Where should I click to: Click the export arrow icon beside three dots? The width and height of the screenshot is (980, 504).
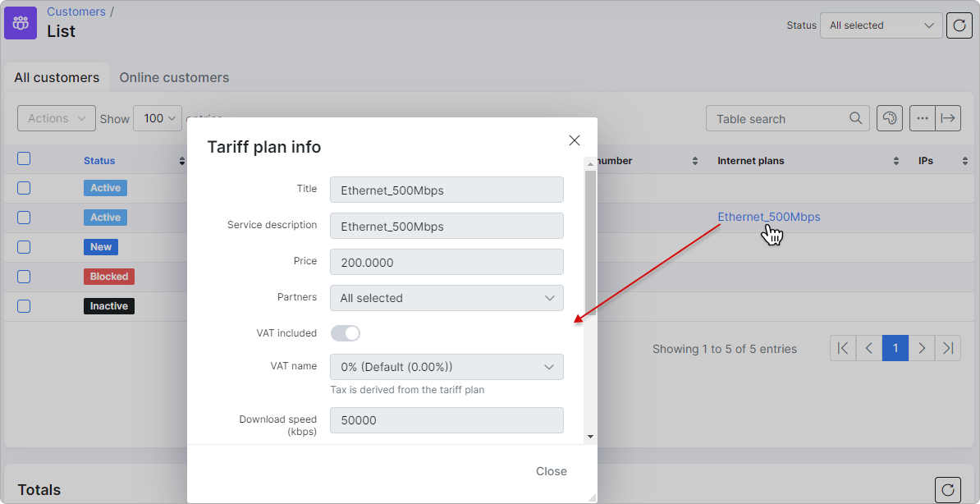click(x=948, y=118)
